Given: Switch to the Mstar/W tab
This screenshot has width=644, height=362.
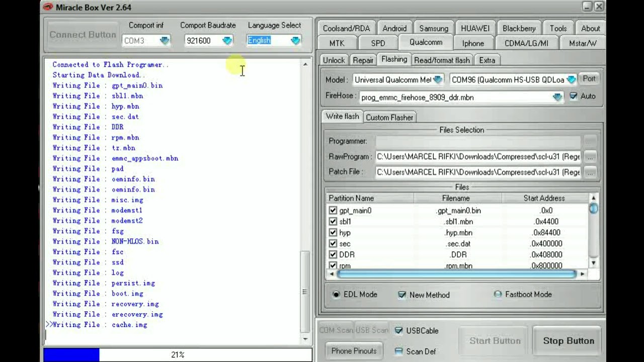Looking at the screenshot, I should [583, 43].
